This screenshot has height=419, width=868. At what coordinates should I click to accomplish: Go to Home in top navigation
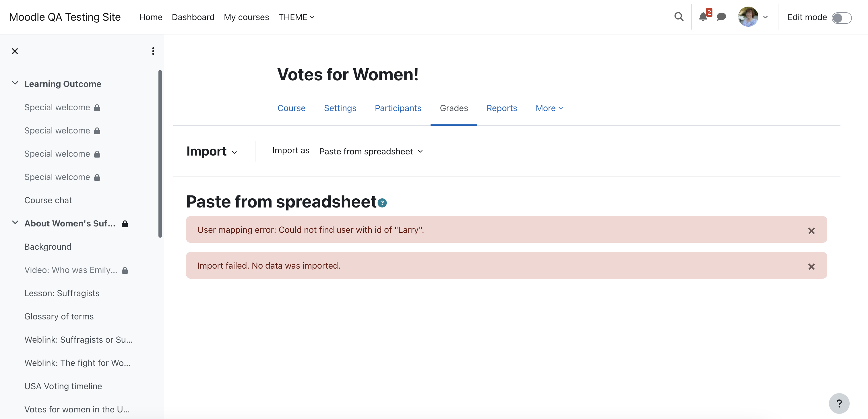(151, 17)
